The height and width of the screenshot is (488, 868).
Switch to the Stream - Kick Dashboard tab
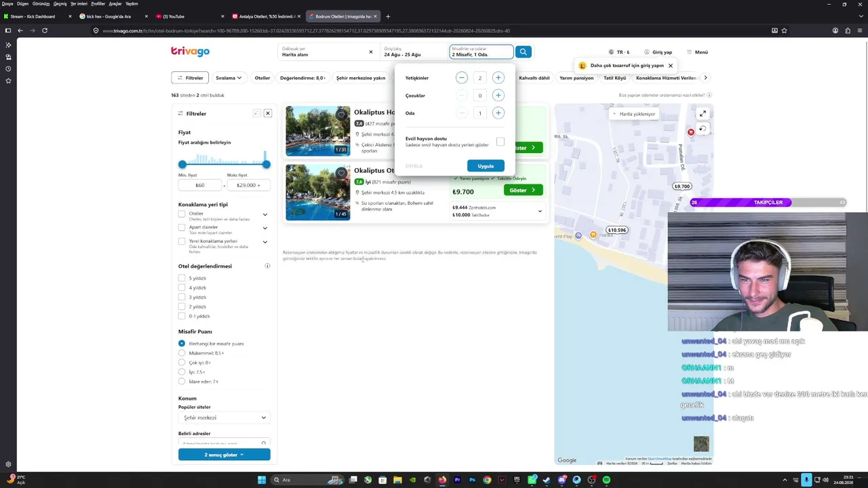click(x=37, y=16)
